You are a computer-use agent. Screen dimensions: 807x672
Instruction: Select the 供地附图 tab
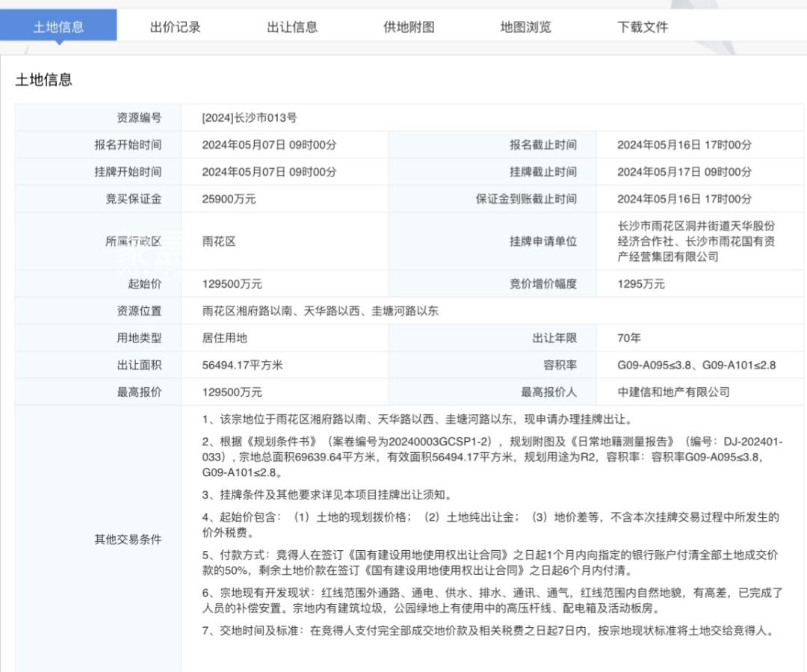pyautogui.click(x=409, y=27)
